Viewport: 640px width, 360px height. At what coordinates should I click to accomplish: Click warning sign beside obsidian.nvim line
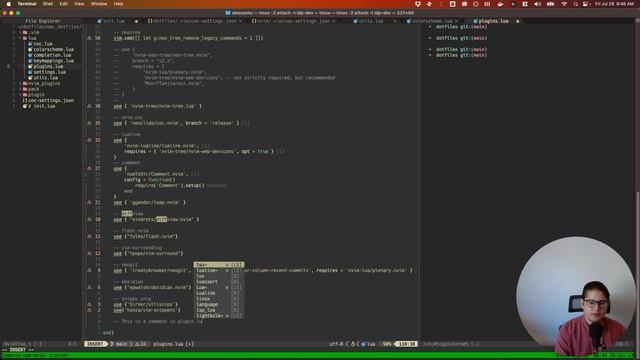click(x=89, y=287)
